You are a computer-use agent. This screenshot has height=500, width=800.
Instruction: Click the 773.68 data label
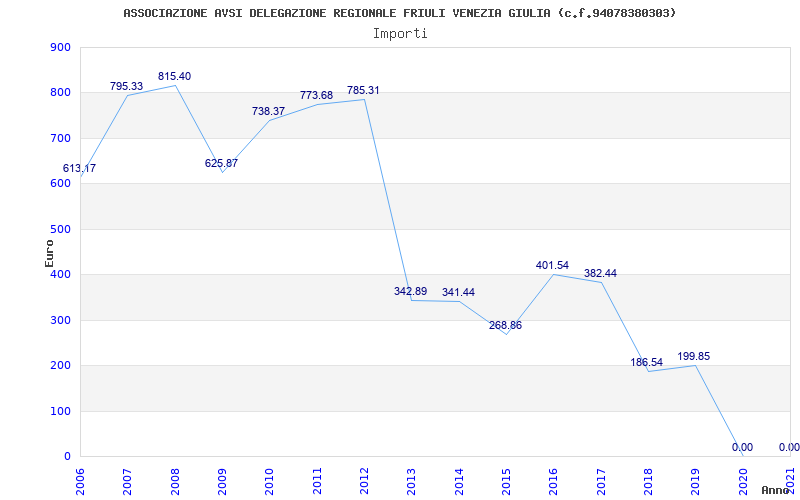316,95
